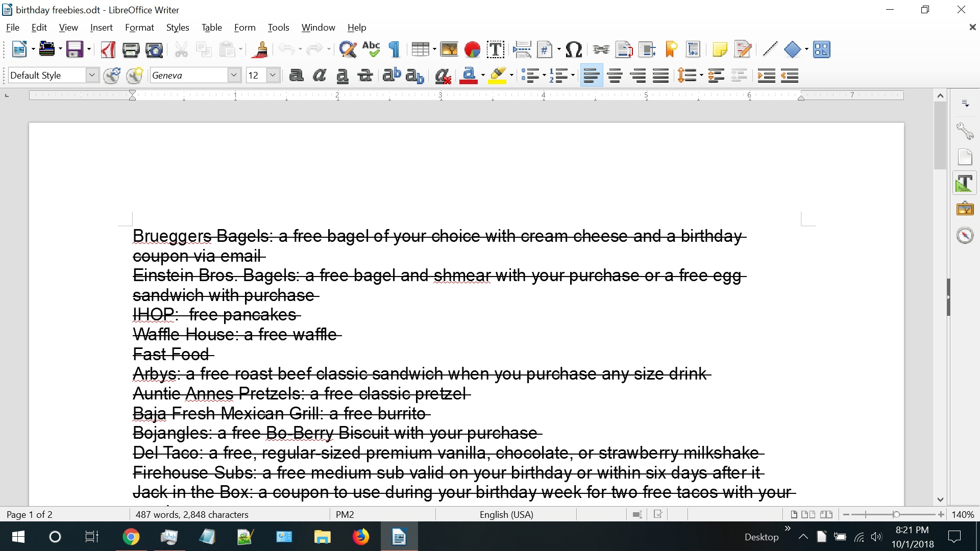Open Print Preview
Screen dimensions: 980x551
(x=154, y=49)
